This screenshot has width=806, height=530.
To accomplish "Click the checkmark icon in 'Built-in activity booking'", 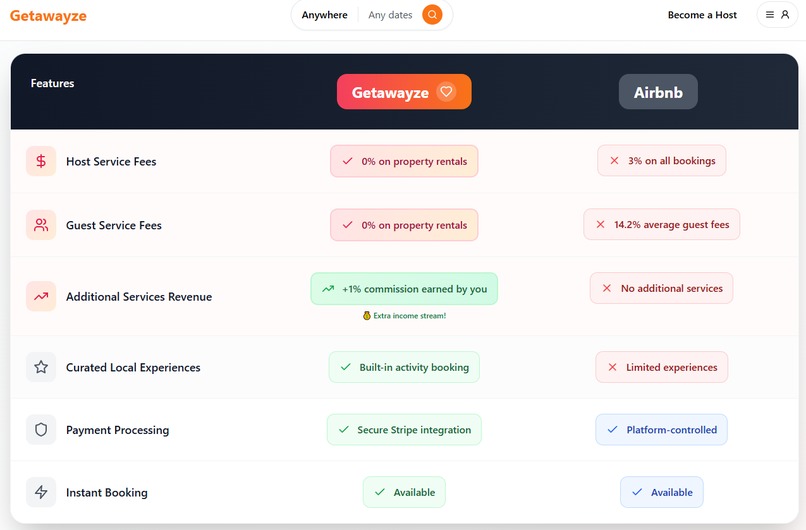I will (x=346, y=367).
